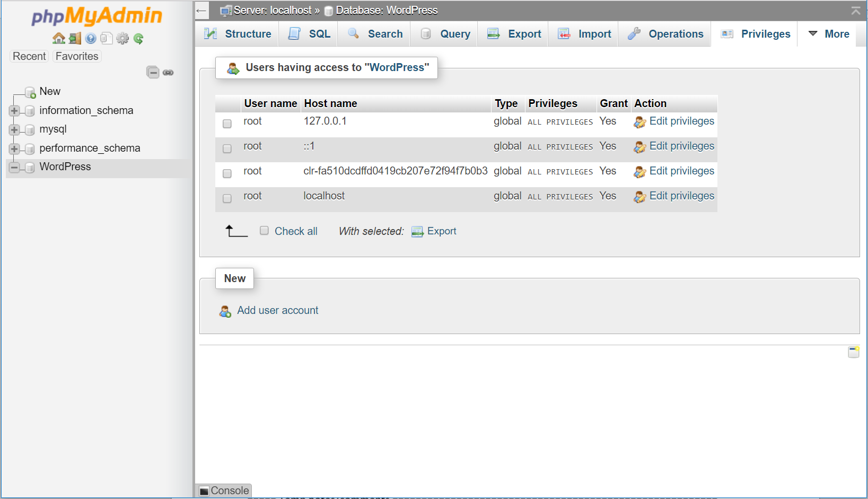868x499 pixels.
Task: Click the Console terminal icon
Action: 204,491
